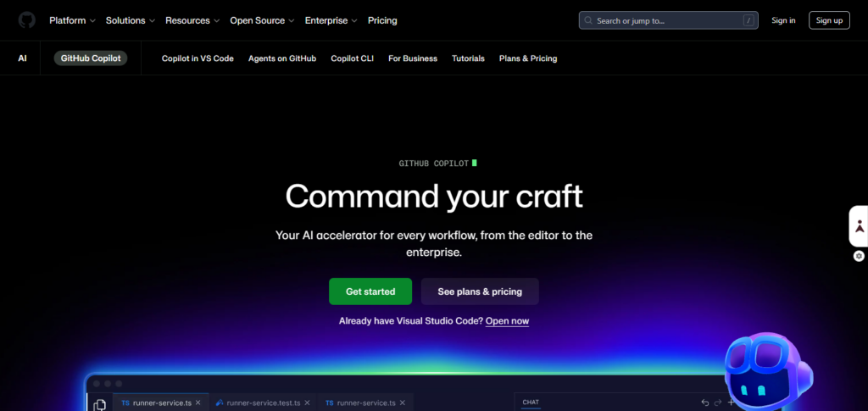Screen dimensions: 868x411
Task: Select the GitHub Copilot pill
Action: pos(91,58)
